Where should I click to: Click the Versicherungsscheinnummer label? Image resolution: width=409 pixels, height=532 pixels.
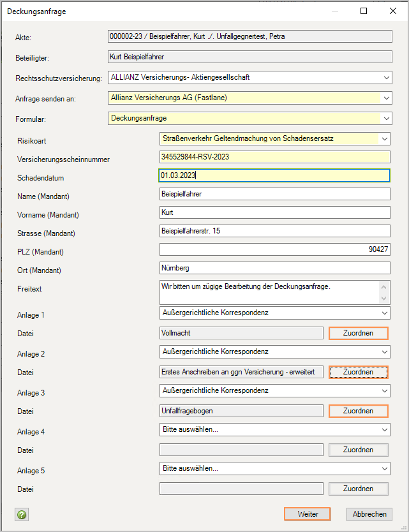click(63, 159)
